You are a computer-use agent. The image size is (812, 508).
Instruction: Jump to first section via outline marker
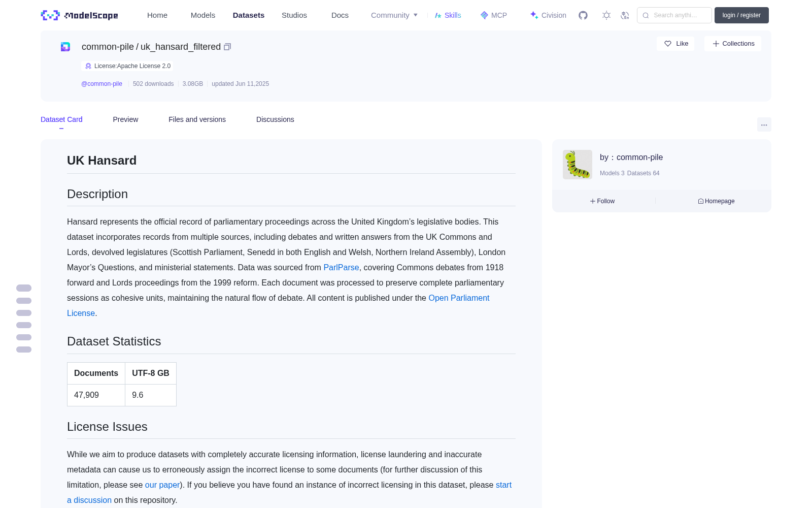click(24, 288)
